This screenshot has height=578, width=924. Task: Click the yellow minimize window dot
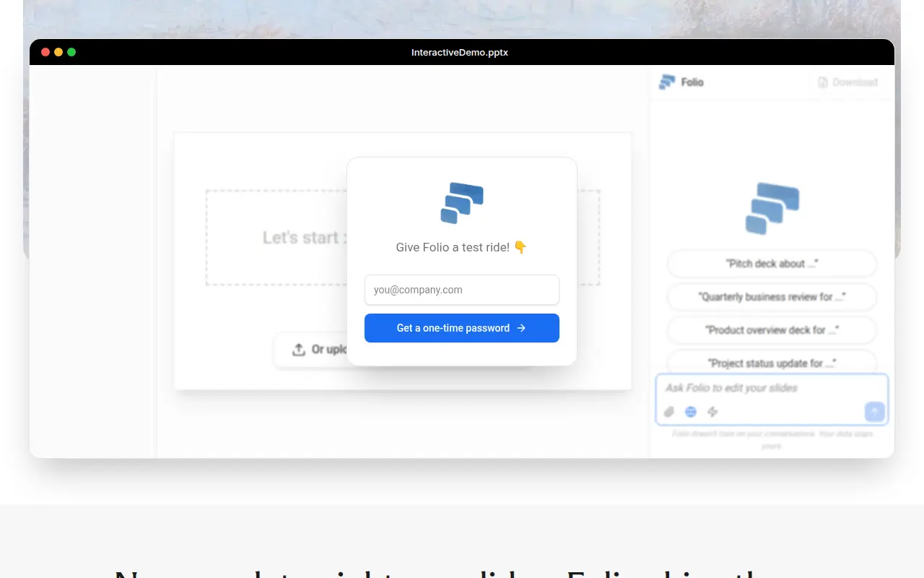point(58,52)
